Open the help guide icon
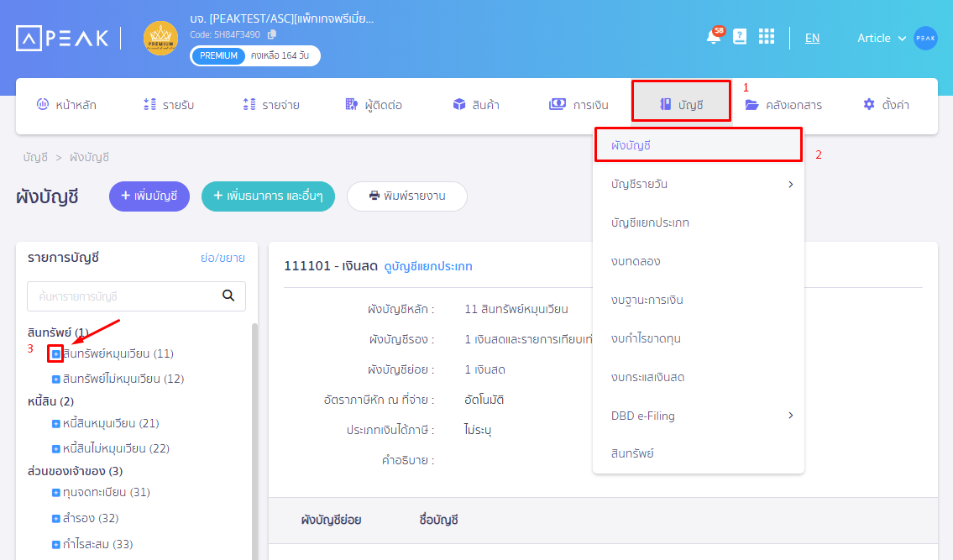The image size is (953, 560). point(740,37)
